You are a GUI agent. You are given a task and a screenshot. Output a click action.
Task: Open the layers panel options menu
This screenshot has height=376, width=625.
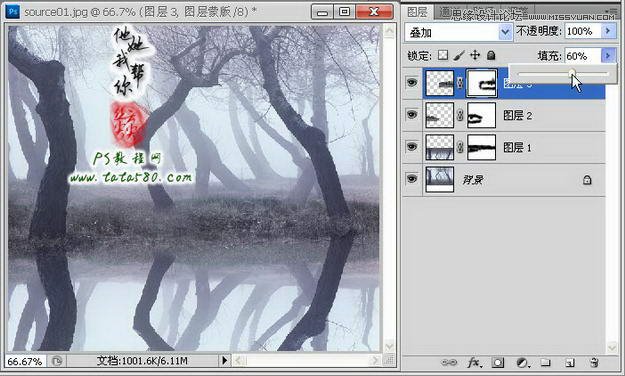click(x=611, y=12)
